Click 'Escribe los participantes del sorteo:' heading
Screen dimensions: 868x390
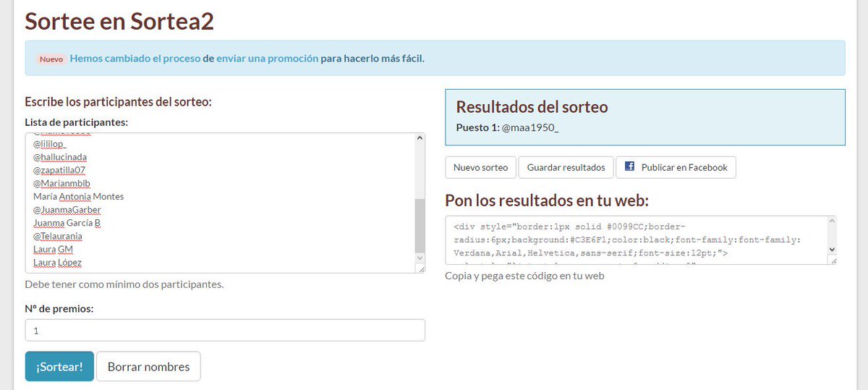118,101
